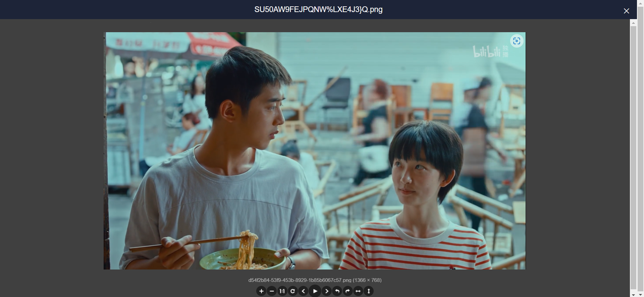Flip the image vertically
The image size is (644, 297).
click(x=369, y=291)
